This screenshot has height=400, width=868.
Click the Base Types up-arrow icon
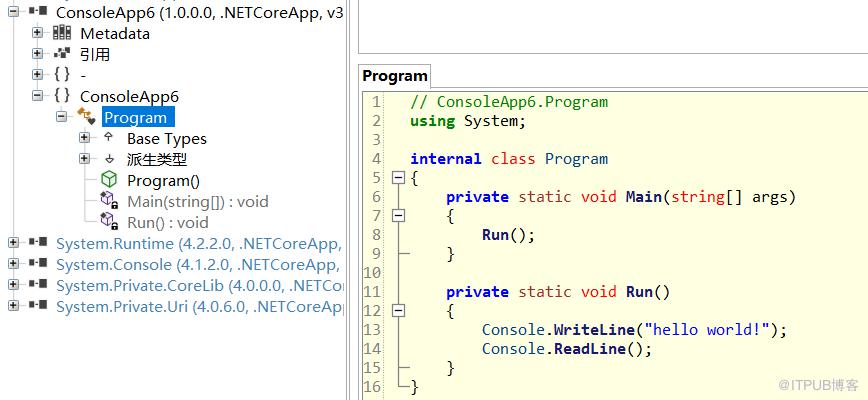[x=108, y=137]
